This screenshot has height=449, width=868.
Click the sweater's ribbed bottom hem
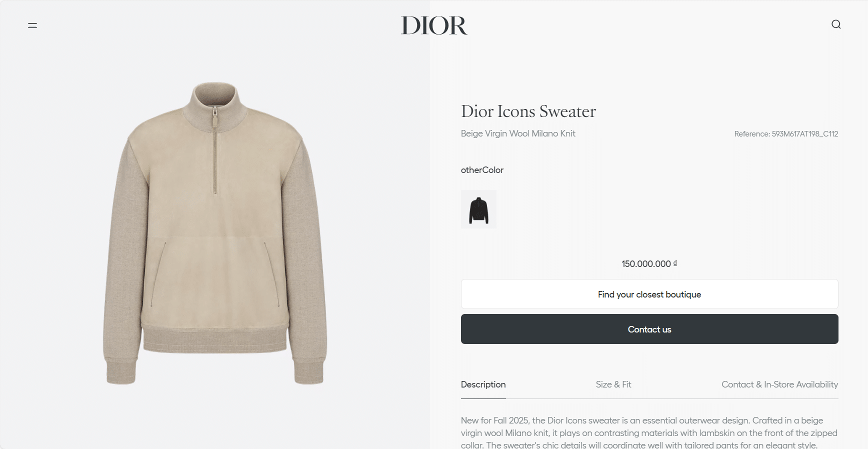click(x=215, y=339)
